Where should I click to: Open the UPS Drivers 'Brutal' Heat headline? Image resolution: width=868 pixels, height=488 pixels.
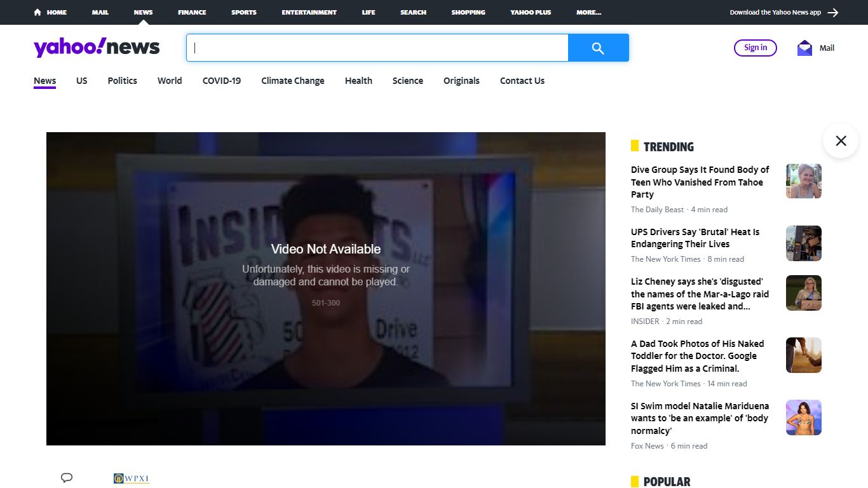point(695,238)
